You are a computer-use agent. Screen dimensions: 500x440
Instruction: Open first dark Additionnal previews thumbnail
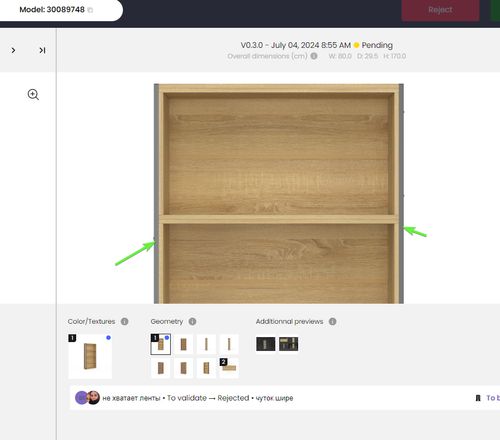click(x=266, y=344)
